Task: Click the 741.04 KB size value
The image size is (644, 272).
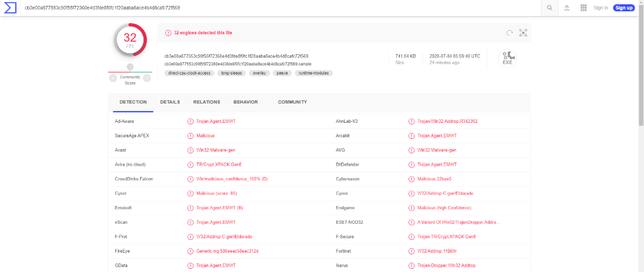Action: click(406, 56)
